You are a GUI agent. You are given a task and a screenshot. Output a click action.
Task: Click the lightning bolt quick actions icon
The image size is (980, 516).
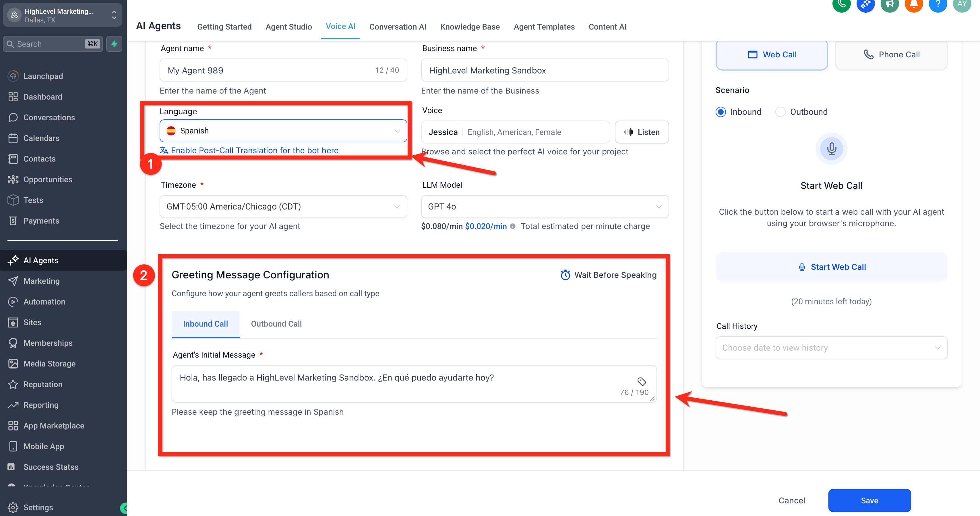[x=114, y=44]
